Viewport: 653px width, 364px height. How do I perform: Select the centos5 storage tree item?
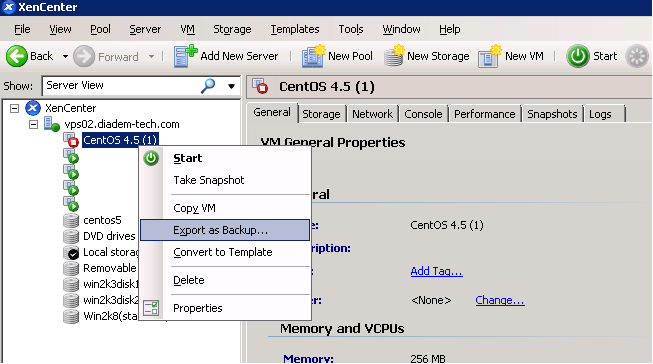pos(102,220)
